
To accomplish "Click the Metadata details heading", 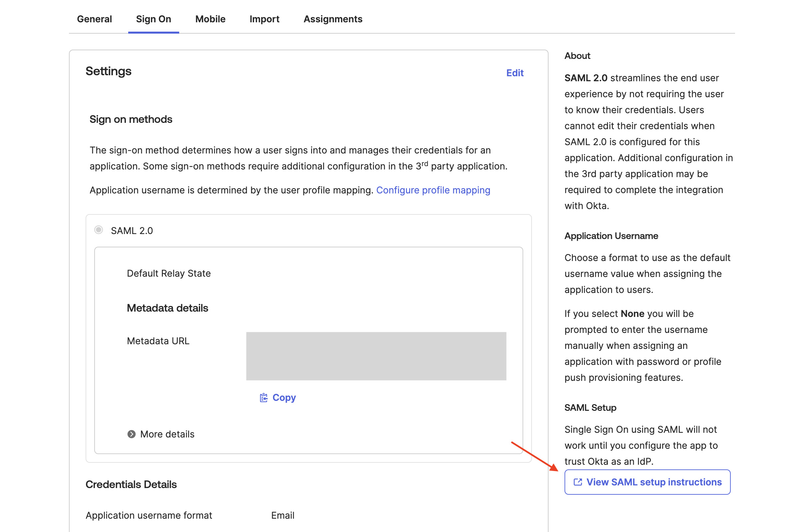I will [x=167, y=308].
